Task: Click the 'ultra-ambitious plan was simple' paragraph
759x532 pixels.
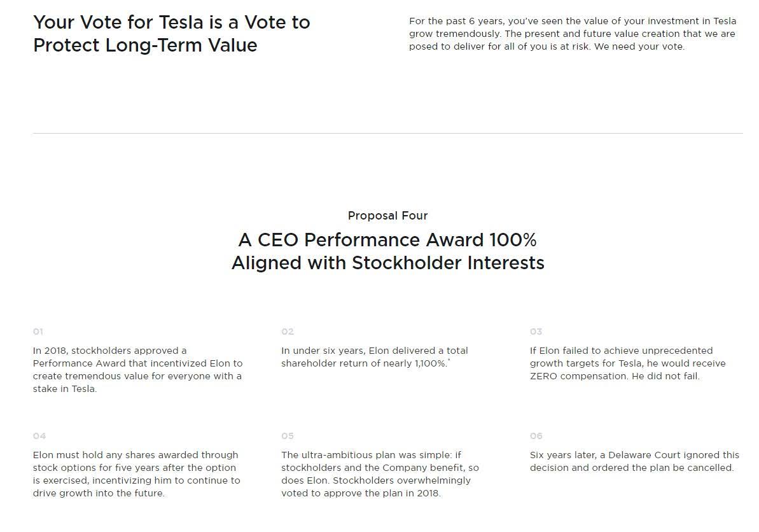Action: pyautogui.click(x=380, y=474)
